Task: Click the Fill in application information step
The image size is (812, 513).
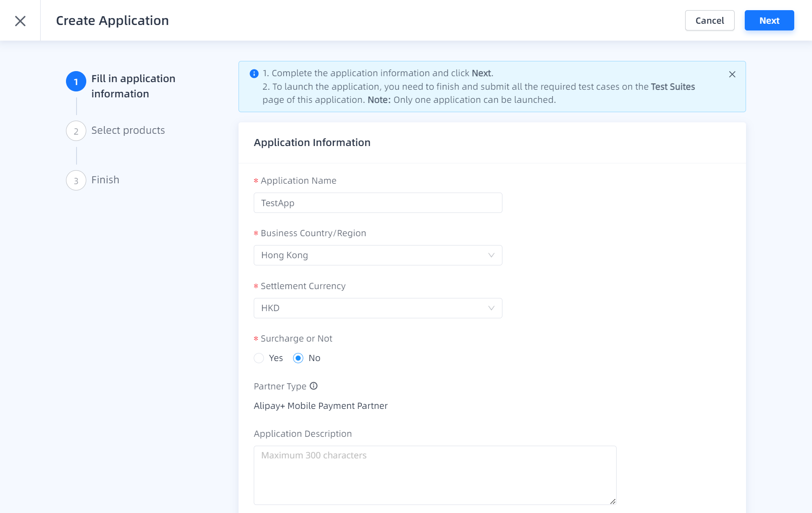Action: tap(133, 86)
